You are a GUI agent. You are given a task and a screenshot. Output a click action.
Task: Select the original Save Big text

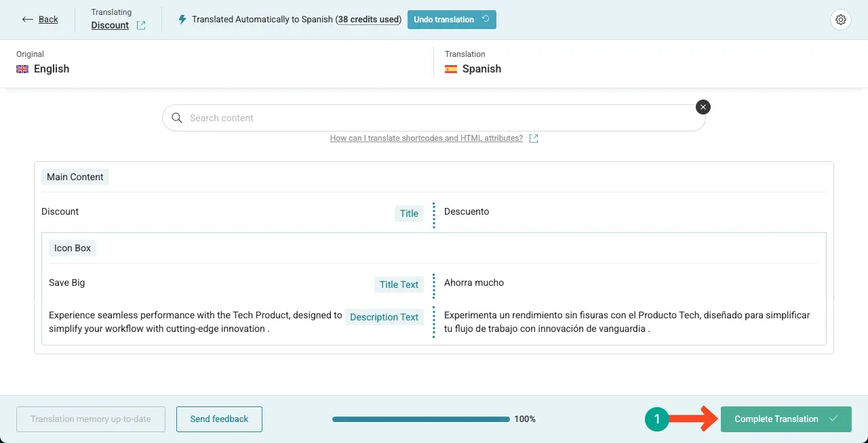67,282
